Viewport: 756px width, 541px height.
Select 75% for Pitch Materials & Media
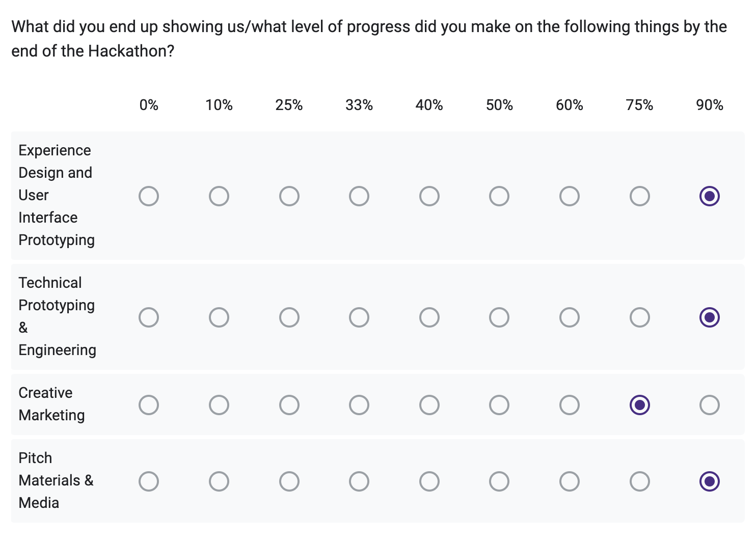640,481
